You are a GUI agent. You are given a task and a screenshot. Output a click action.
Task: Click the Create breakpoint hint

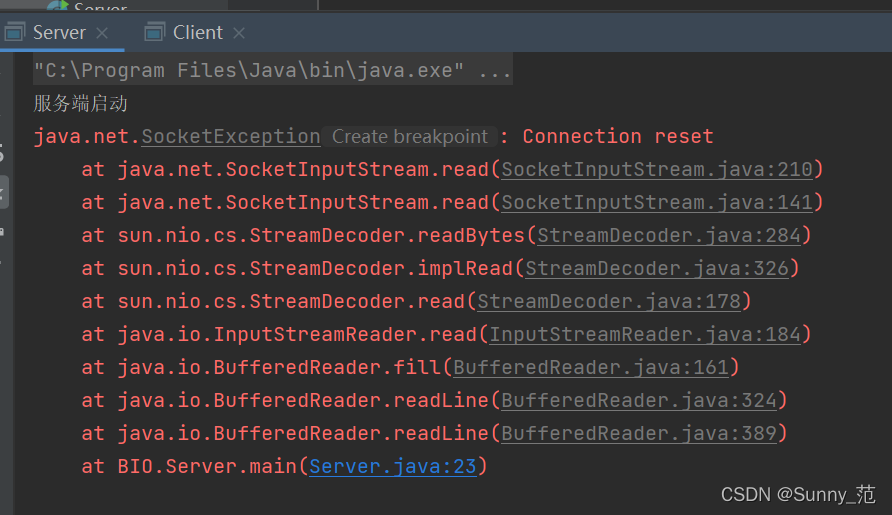tap(410, 137)
